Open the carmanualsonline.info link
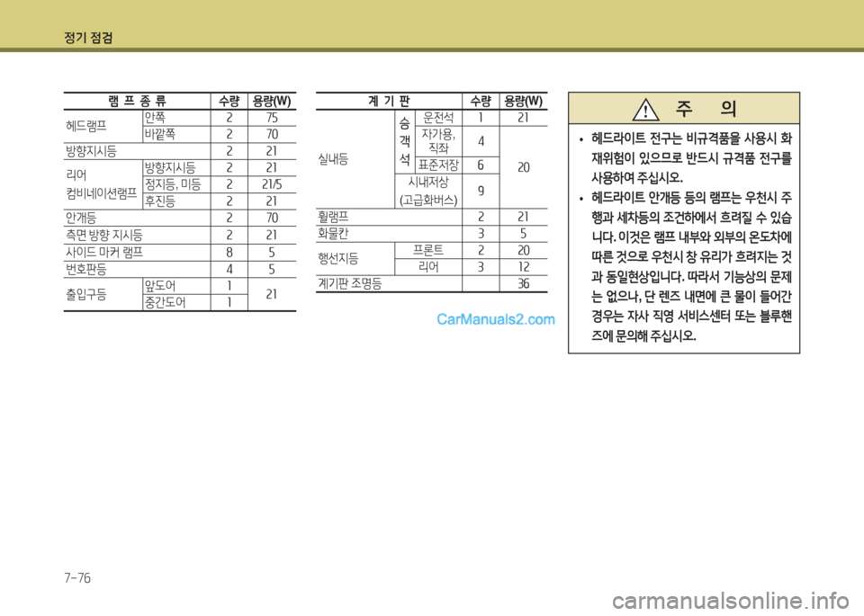The height and width of the screenshot is (616, 864). [731, 600]
